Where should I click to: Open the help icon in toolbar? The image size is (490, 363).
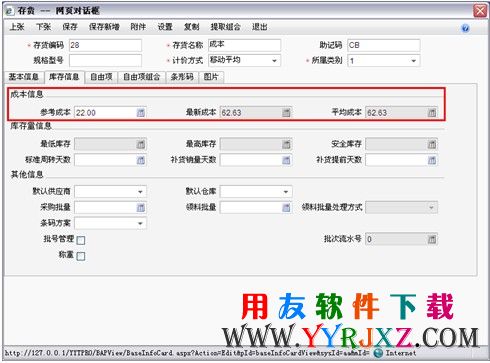465,28
